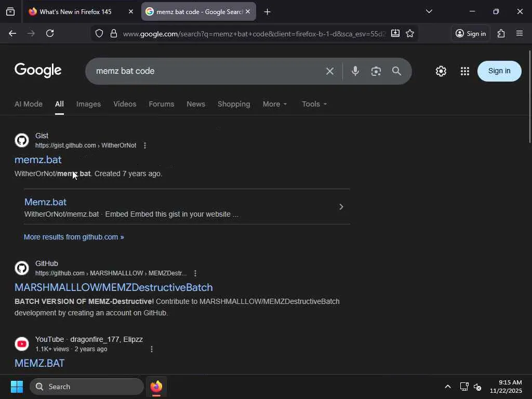Install the page as an app

click(x=395, y=33)
